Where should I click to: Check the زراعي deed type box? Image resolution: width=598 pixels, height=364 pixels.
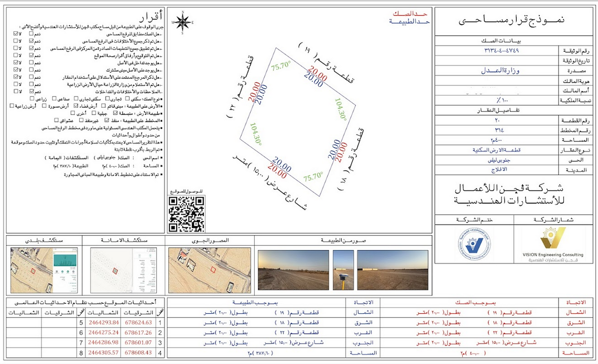pyautogui.click(x=32, y=98)
